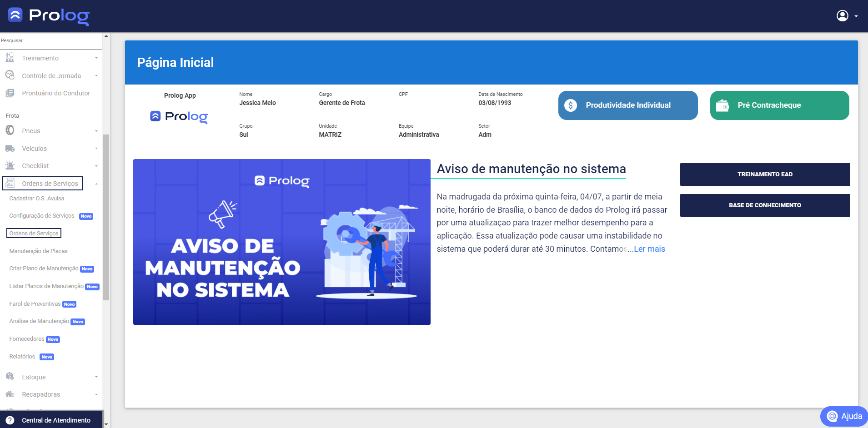Image resolution: width=868 pixels, height=428 pixels.
Task: Click the Checklist siren icon
Action: point(10,165)
